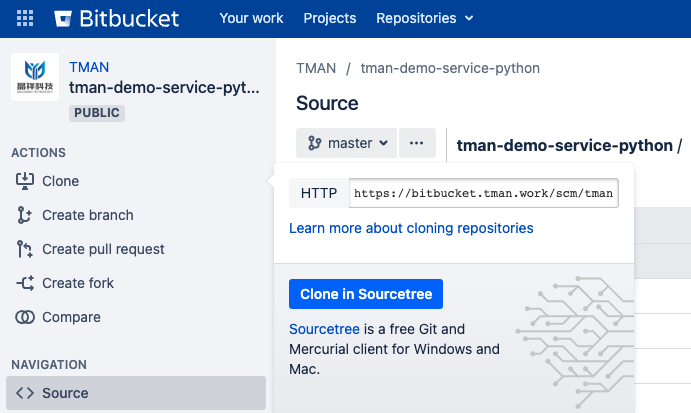The width and height of the screenshot is (691, 413).
Task: Select the clone URL input field
Action: point(483,193)
